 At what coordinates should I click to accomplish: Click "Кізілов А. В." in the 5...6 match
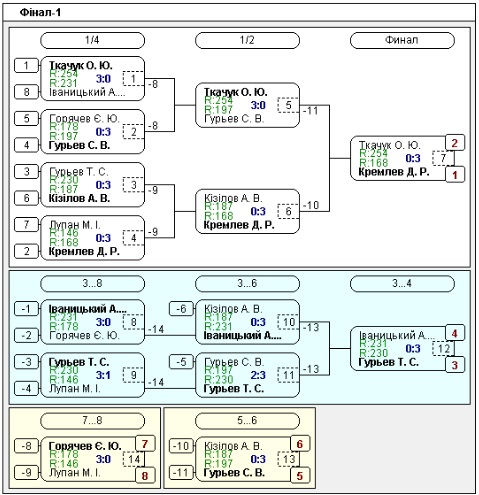click(233, 446)
